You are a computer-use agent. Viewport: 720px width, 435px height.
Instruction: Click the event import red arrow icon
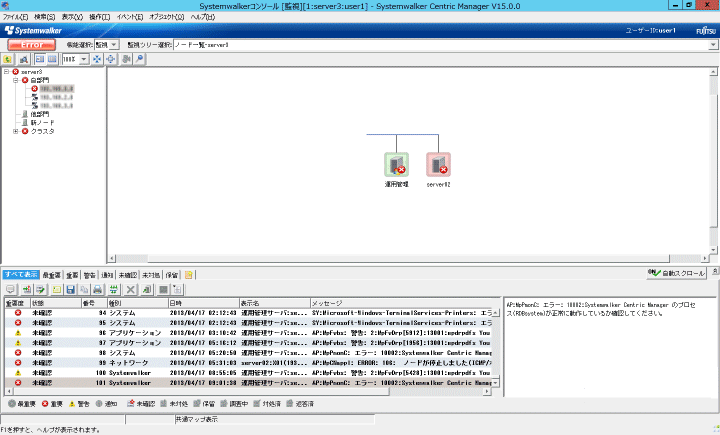point(27,289)
